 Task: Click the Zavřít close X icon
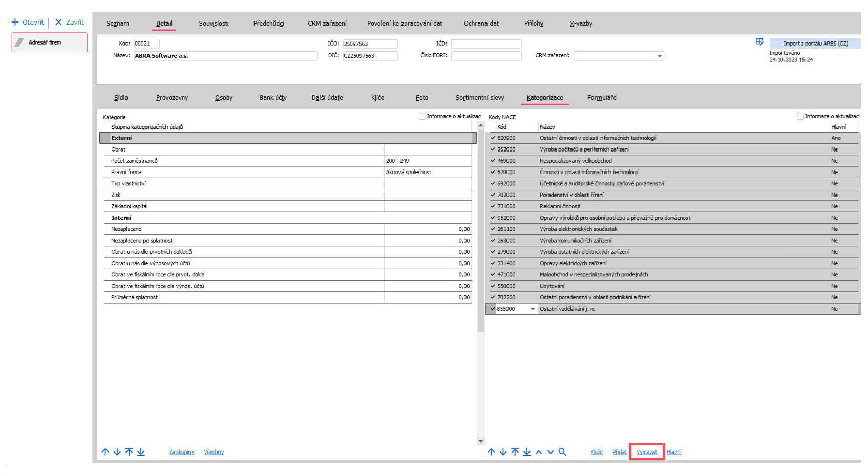tap(58, 22)
